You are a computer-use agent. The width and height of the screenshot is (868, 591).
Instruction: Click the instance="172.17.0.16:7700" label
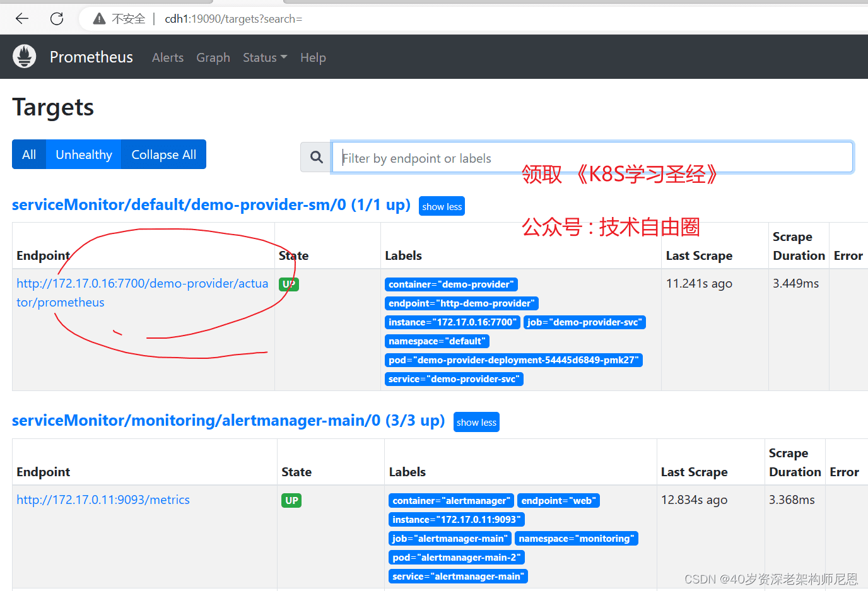452,322
